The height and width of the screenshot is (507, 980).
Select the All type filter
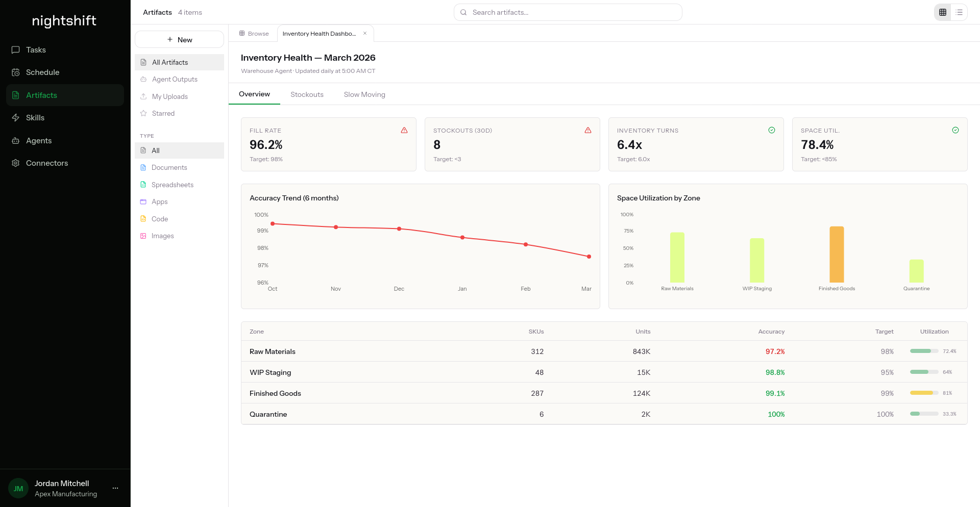179,150
